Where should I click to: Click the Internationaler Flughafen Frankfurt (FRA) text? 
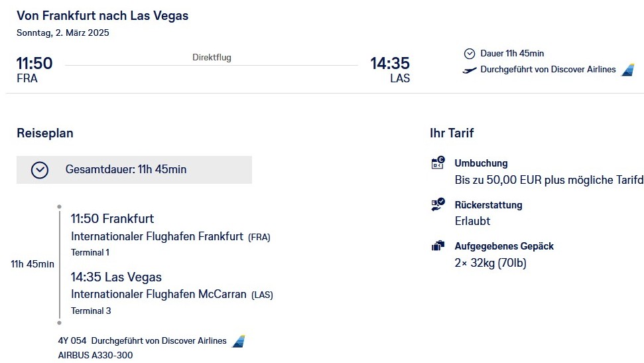pos(170,236)
